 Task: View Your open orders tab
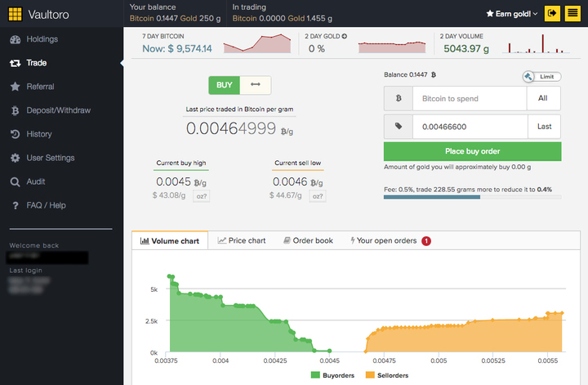click(x=385, y=241)
